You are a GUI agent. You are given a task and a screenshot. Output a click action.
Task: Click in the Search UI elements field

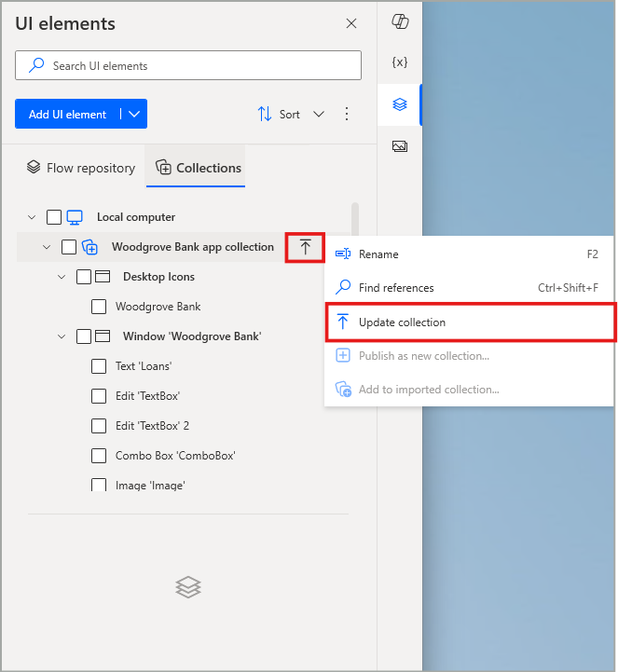pyautogui.click(x=188, y=65)
